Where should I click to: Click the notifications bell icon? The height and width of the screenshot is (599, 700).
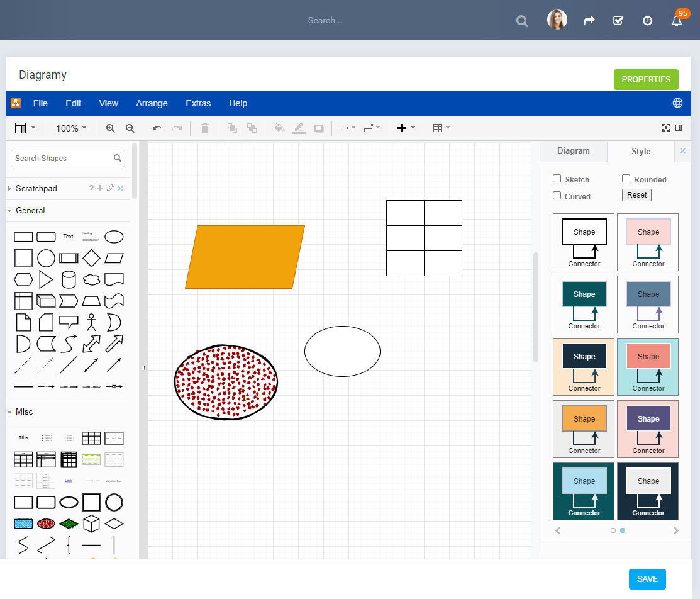pyautogui.click(x=676, y=21)
